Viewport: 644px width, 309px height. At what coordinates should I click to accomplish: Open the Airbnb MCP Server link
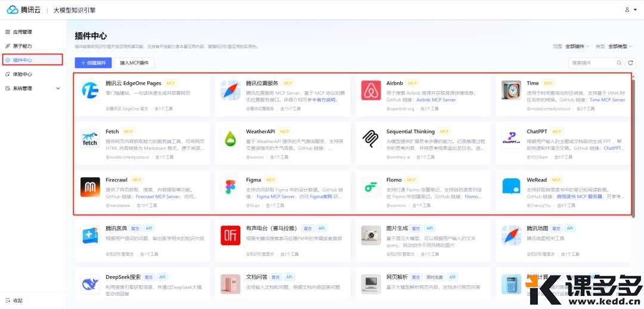436,100
